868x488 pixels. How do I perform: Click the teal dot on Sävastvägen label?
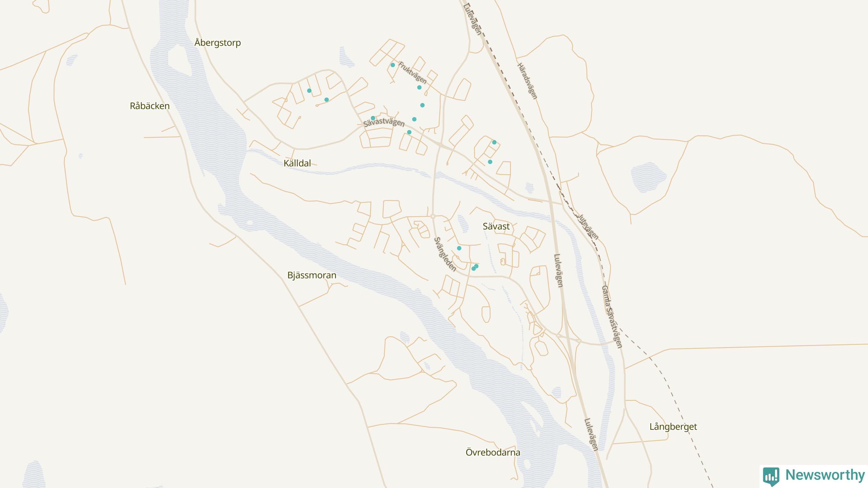(x=373, y=118)
